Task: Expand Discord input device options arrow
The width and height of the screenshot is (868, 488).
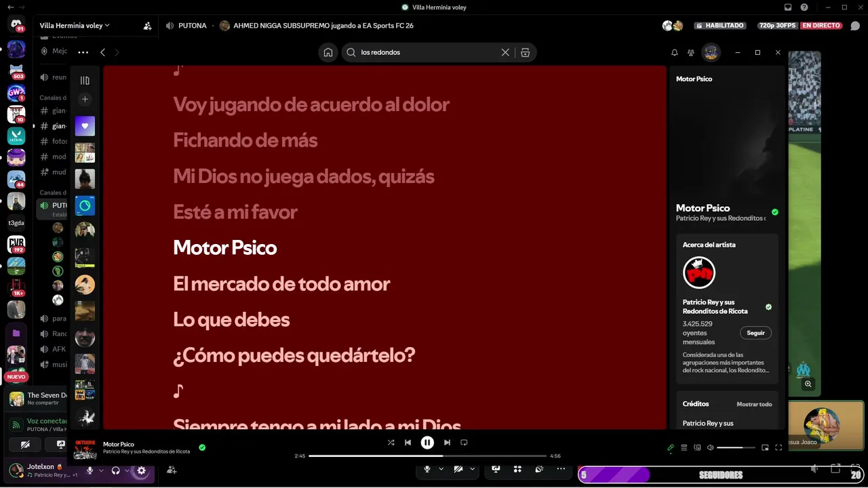Action: (x=102, y=470)
